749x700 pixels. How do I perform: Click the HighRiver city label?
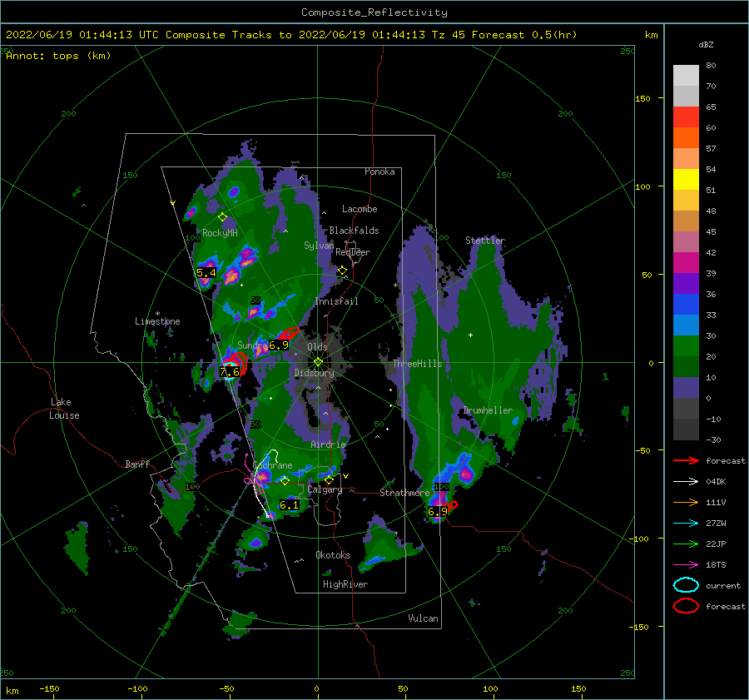pos(345,584)
